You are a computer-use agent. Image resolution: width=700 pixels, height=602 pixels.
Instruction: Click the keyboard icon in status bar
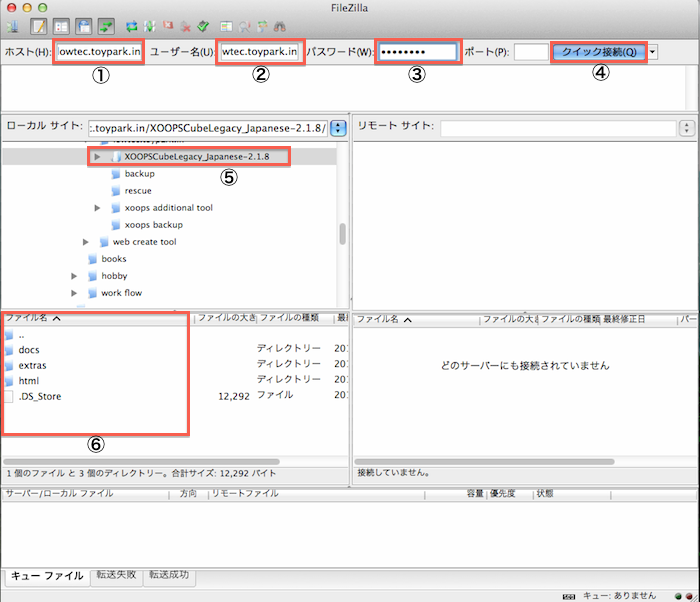569,597
